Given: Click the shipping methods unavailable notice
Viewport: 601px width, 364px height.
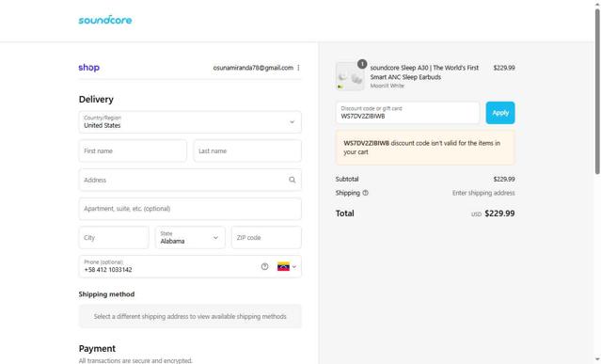Looking at the screenshot, I should 190,316.
